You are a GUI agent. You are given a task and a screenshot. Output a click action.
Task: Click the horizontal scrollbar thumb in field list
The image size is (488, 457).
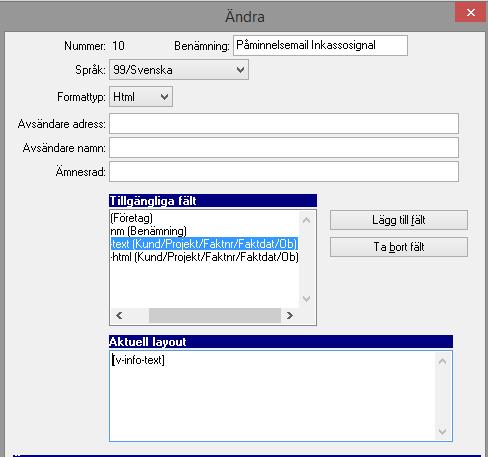(x=215, y=315)
